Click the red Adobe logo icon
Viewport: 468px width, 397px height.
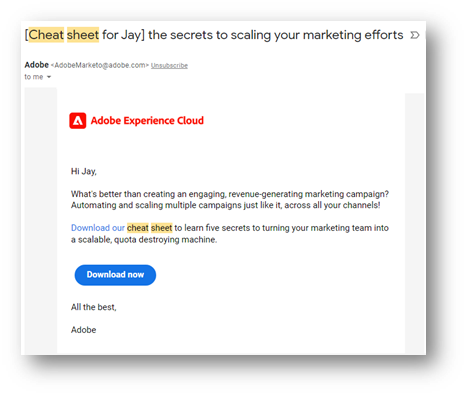(78, 121)
